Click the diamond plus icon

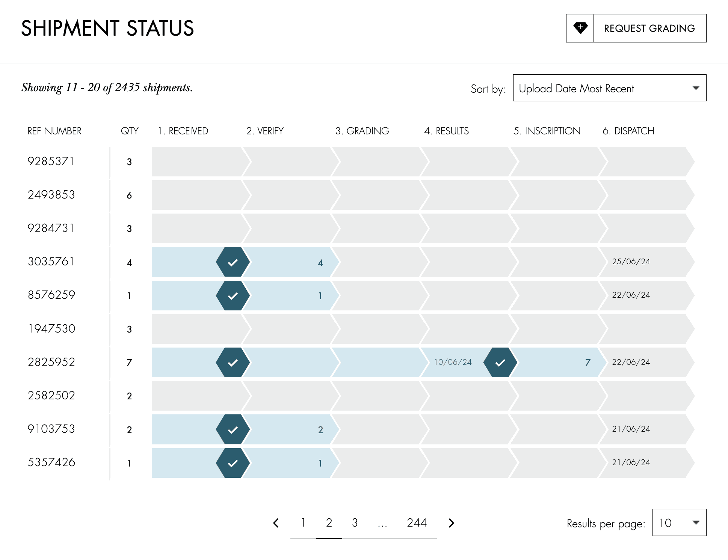(x=580, y=28)
